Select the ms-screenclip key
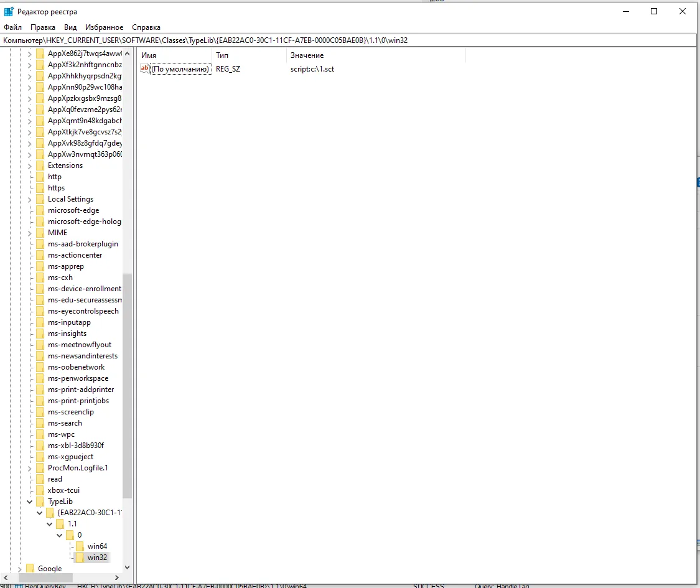Viewport: 700px width, 588px height. (x=70, y=412)
